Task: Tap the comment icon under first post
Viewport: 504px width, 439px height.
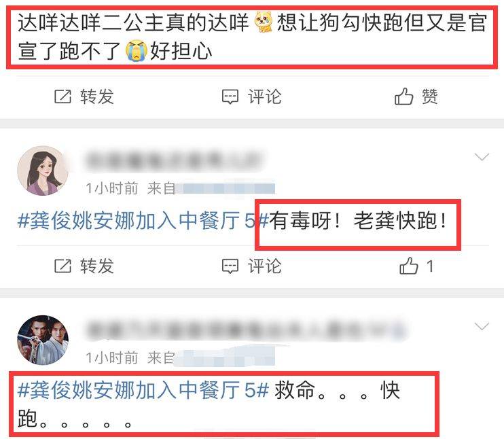Action: [x=230, y=96]
